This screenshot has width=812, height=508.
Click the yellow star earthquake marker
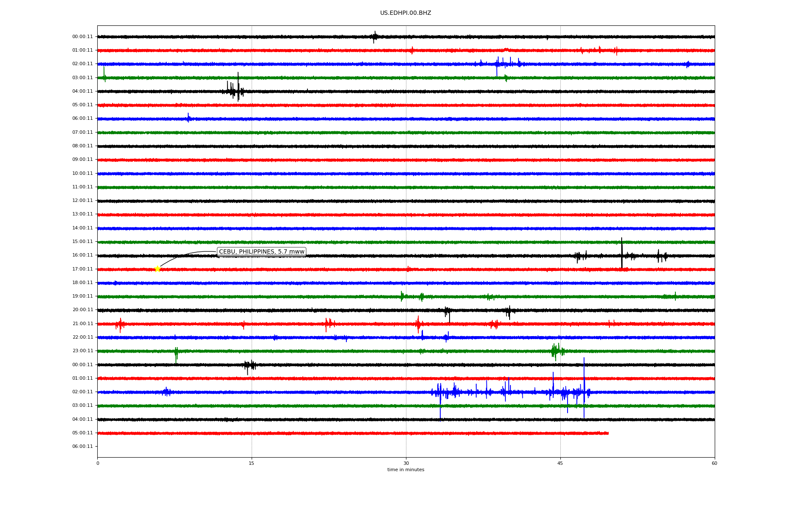click(157, 269)
